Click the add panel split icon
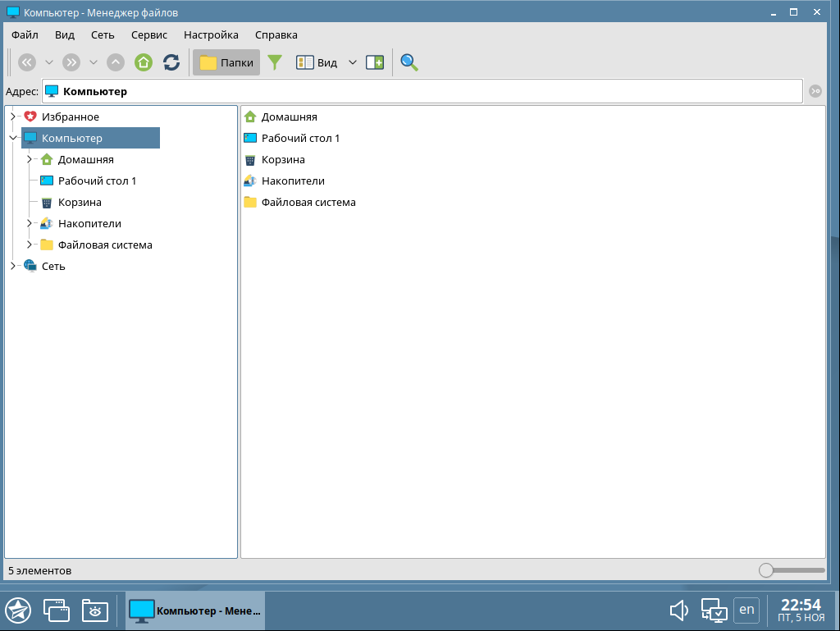The height and width of the screenshot is (631, 840). pos(375,62)
